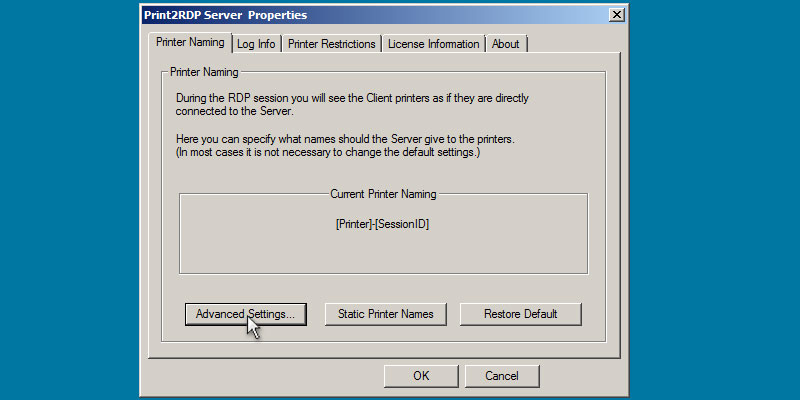Viewport: 800px width, 400px height.
Task: Open the Printer Restrictions tab
Action: point(331,44)
